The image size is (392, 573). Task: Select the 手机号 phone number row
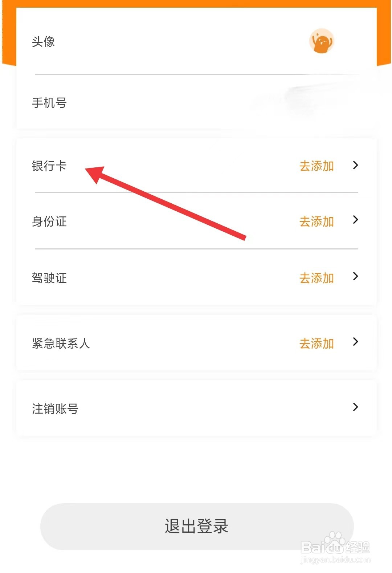(196, 102)
